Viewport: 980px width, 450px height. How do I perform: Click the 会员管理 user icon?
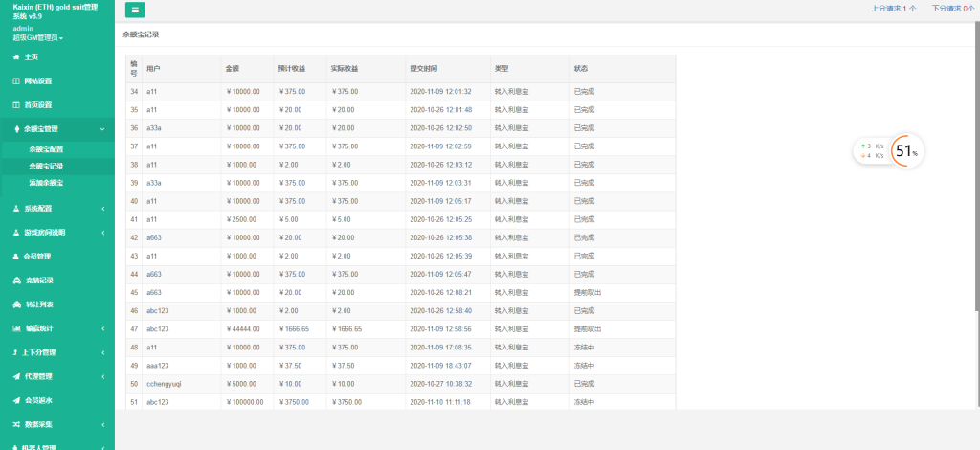pos(15,257)
